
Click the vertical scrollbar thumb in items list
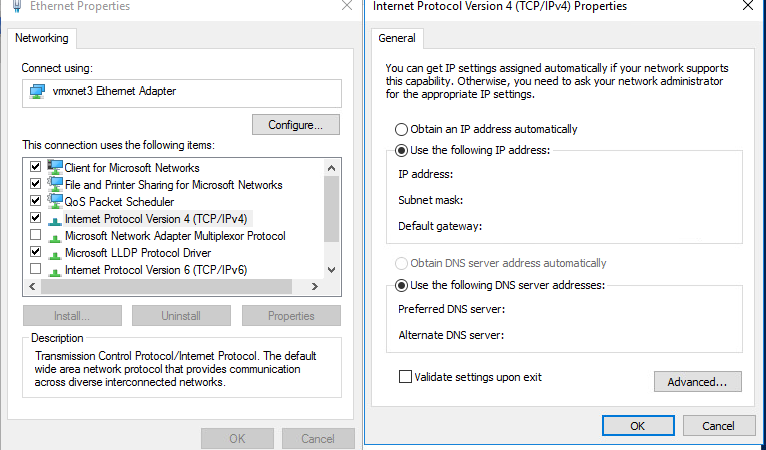[x=331, y=209]
